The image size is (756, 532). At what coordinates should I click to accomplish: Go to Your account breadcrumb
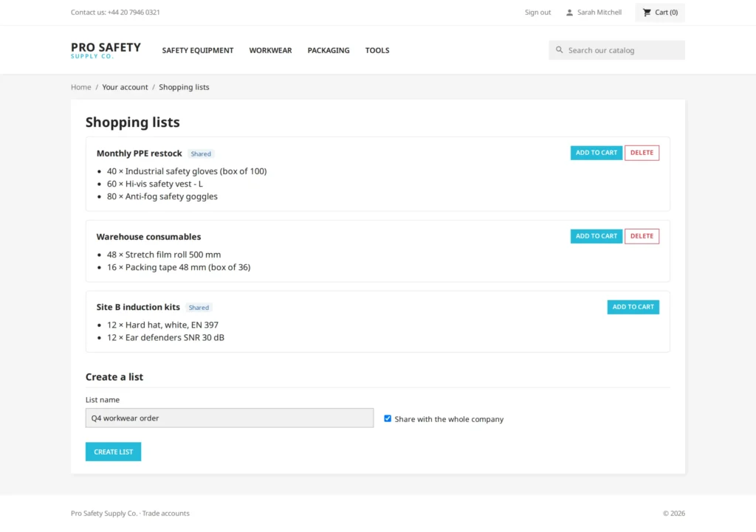click(125, 87)
